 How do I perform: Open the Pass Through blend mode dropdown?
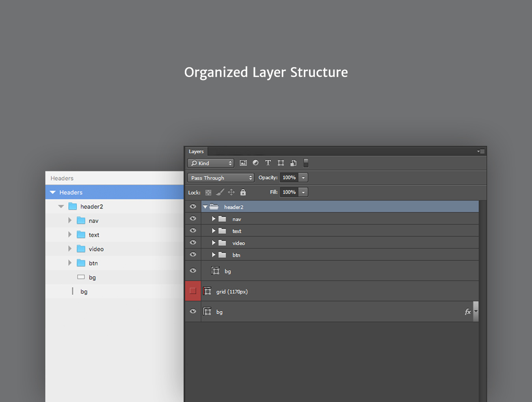[x=221, y=178]
